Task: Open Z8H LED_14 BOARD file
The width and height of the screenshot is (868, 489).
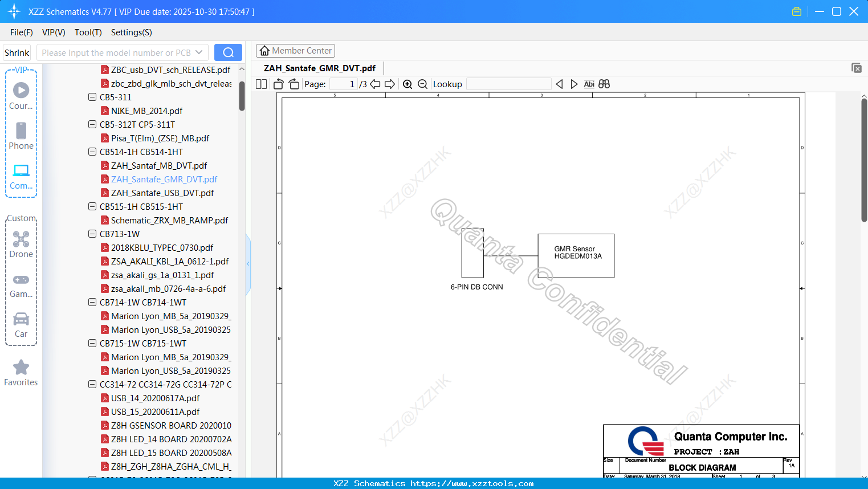Action: [x=171, y=439]
